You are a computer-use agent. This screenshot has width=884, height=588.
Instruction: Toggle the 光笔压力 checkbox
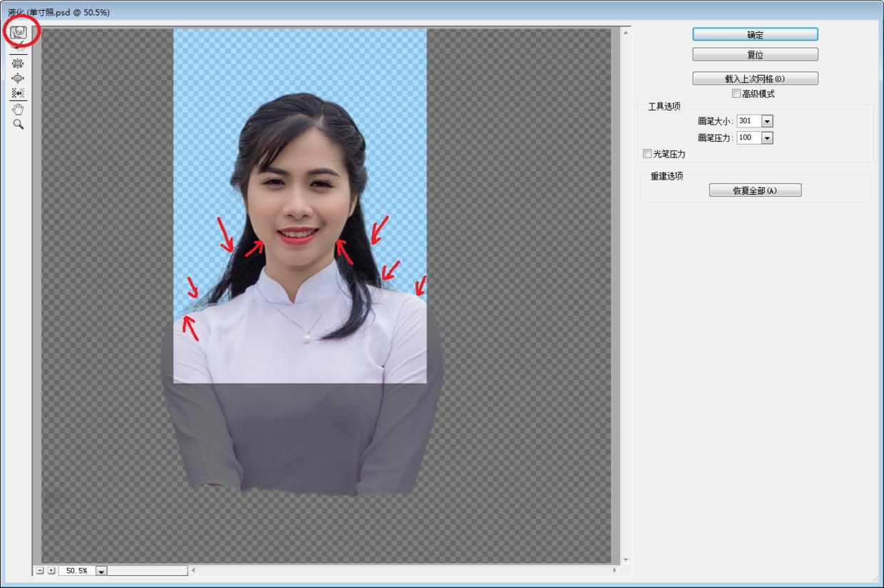pos(647,153)
